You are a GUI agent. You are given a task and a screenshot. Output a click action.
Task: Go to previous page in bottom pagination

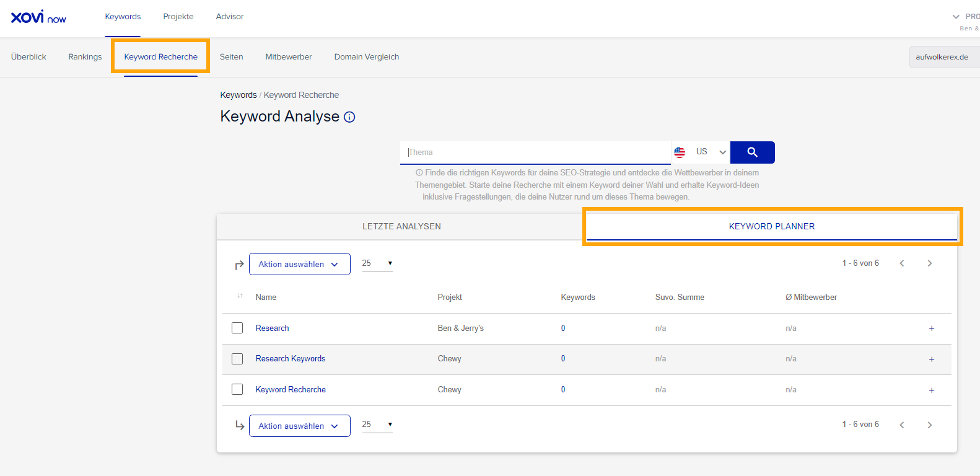[902, 425]
